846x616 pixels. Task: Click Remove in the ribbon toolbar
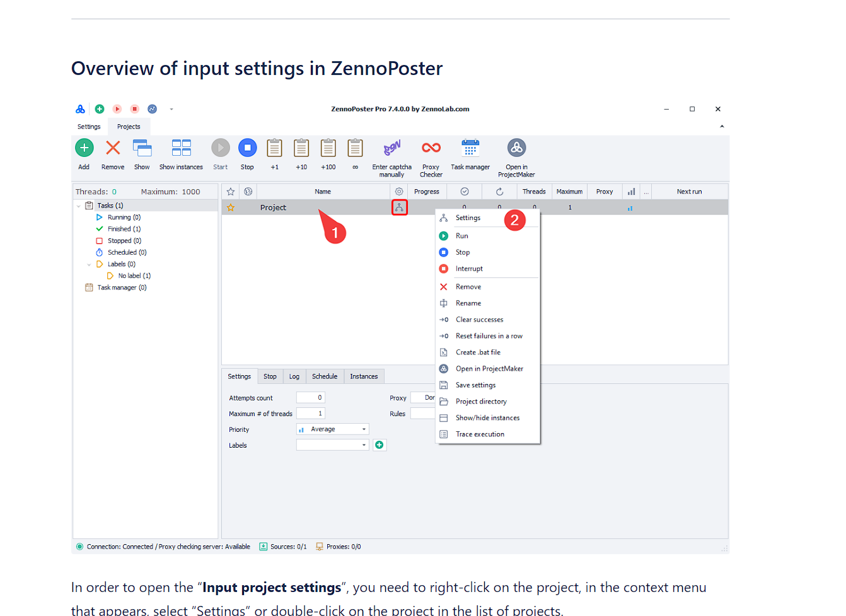113,154
